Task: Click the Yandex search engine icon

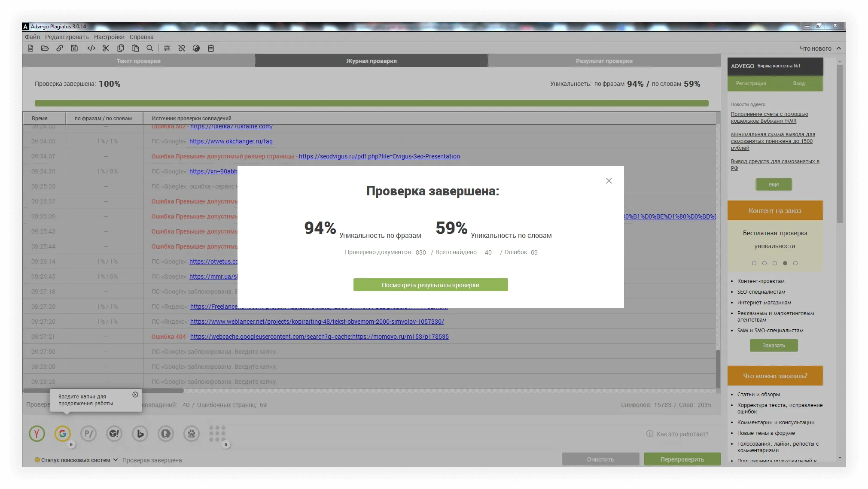Action: tap(37, 434)
